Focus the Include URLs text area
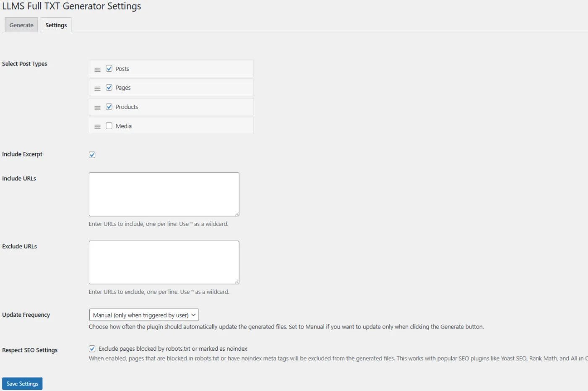This screenshot has width=588, height=391. [x=164, y=194]
